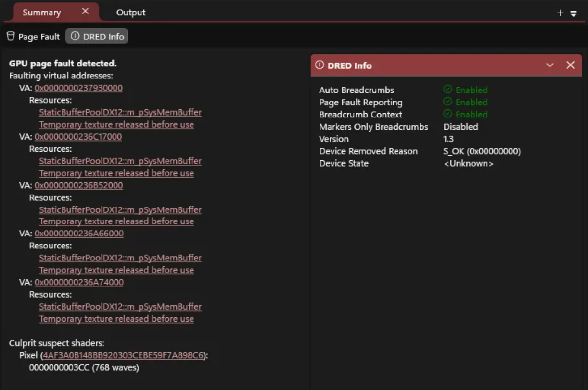Screen dimensions: 588x390
Task: Select the 'Page Fault Reporting' label
Action: point(361,102)
